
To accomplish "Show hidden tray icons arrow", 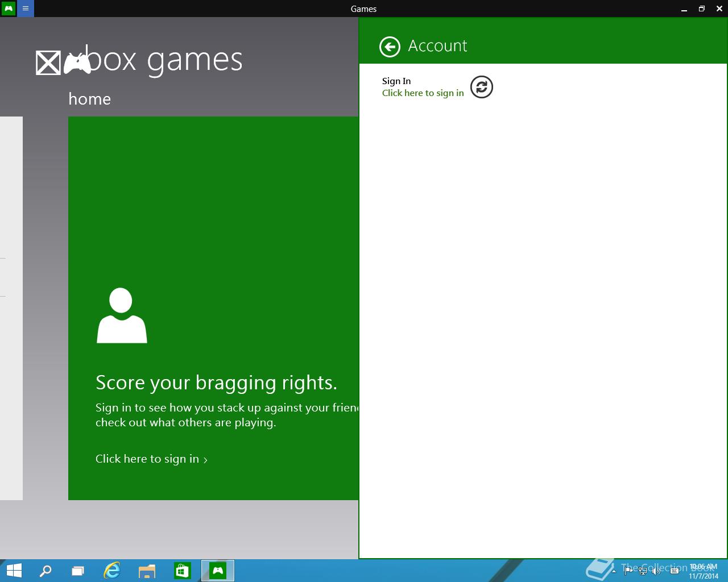I will click(613, 571).
